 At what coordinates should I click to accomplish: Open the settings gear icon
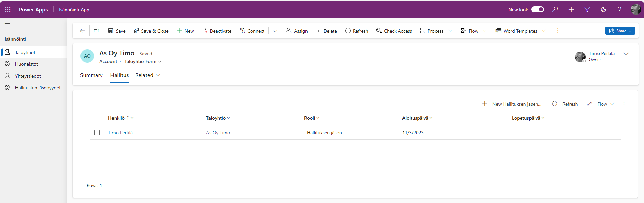pyautogui.click(x=604, y=9)
